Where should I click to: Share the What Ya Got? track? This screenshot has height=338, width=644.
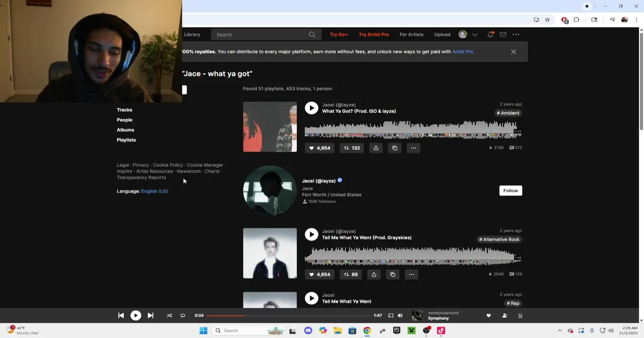pos(376,148)
